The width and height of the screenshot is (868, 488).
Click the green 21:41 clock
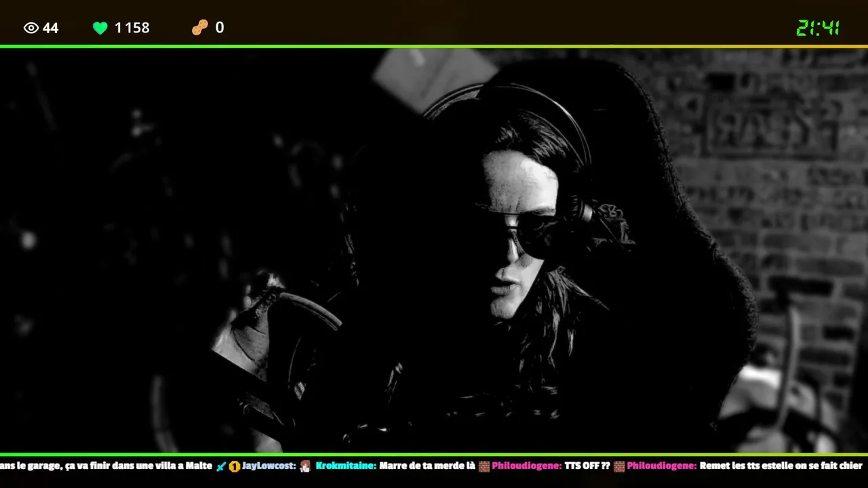818,28
